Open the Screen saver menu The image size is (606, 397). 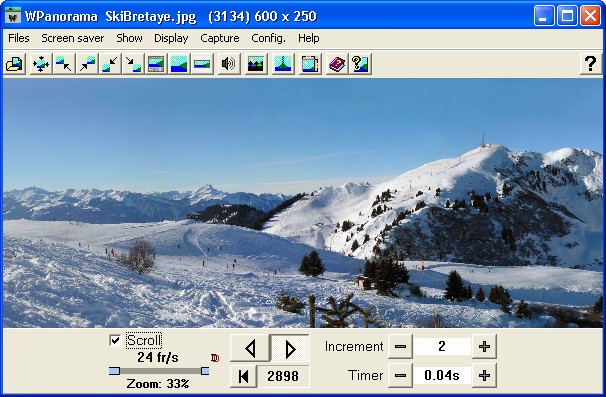[x=73, y=38]
